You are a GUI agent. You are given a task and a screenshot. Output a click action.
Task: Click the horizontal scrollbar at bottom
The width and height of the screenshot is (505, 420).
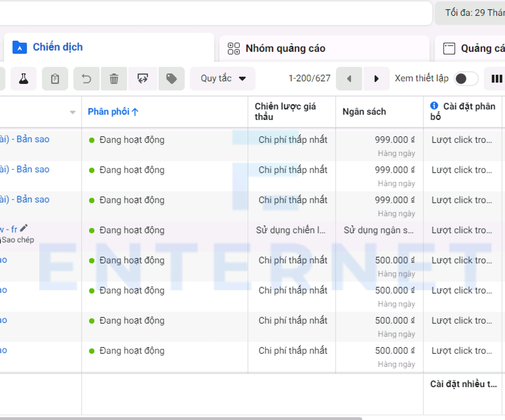(181, 418)
